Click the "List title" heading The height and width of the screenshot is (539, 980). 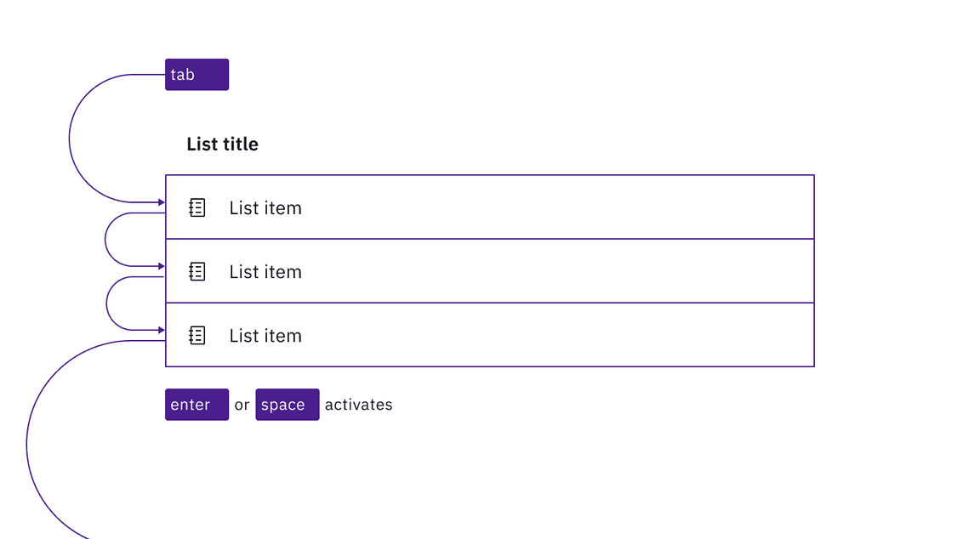point(222,145)
